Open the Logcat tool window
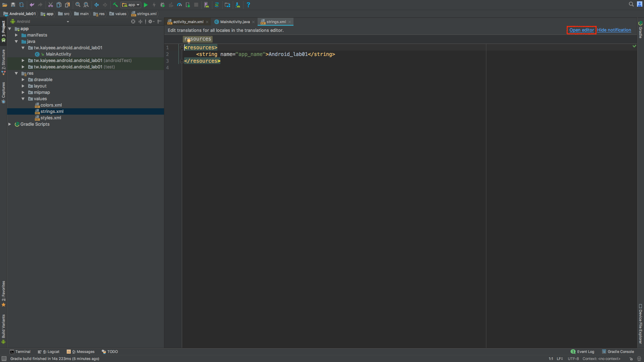Screen dimensions: 644x362 tap(49, 352)
